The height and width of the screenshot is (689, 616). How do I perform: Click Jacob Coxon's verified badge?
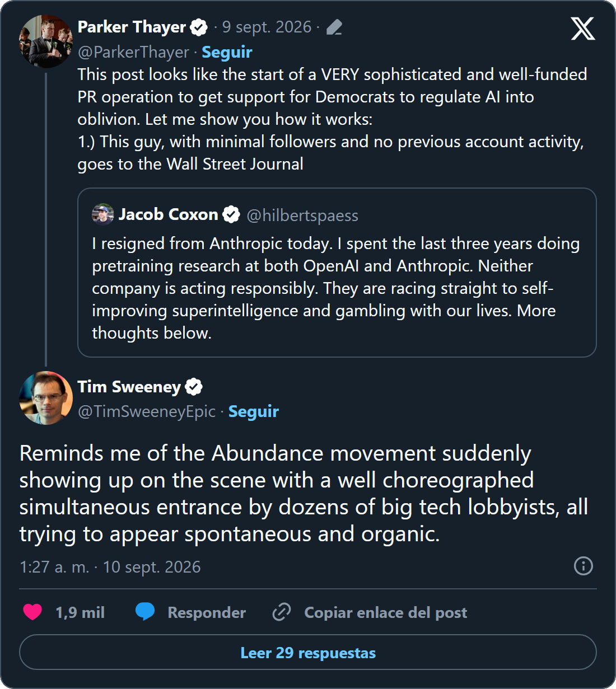pyautogui.click(x=231, y=214)
